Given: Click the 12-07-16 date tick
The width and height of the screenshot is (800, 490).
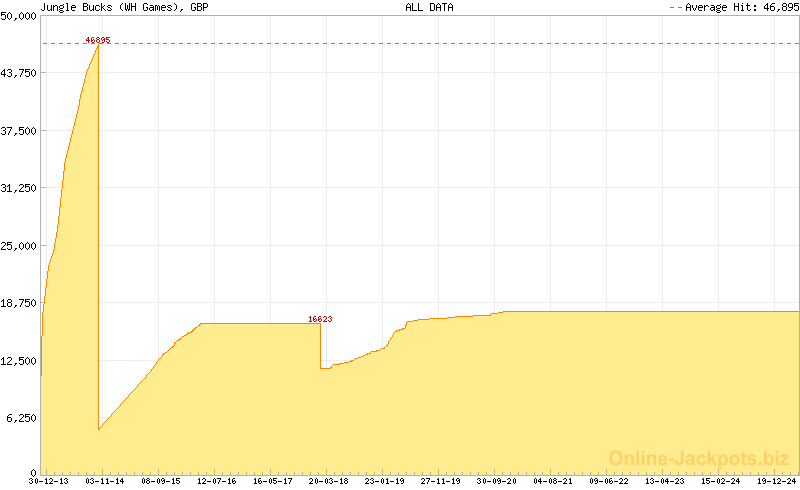Looking at the screenshot, I should click(x=216, y=481).
